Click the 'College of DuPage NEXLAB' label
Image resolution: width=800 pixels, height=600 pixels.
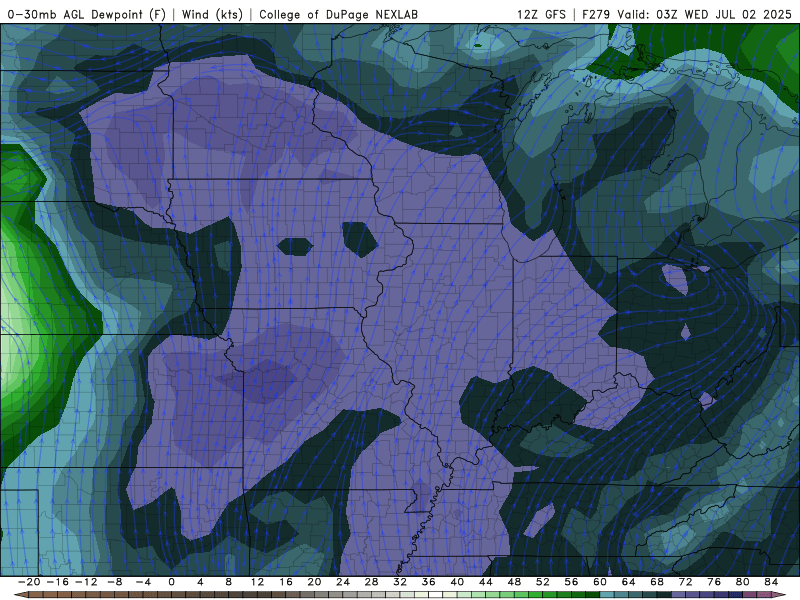click(x=338, y=14)
